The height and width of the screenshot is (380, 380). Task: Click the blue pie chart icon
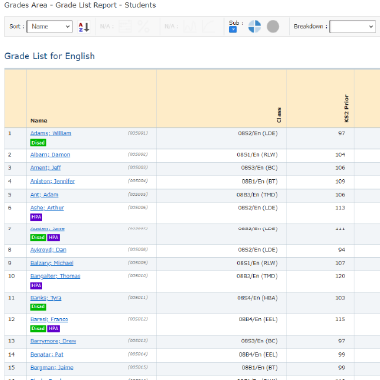pyautogui.click(x=255, y=27)
